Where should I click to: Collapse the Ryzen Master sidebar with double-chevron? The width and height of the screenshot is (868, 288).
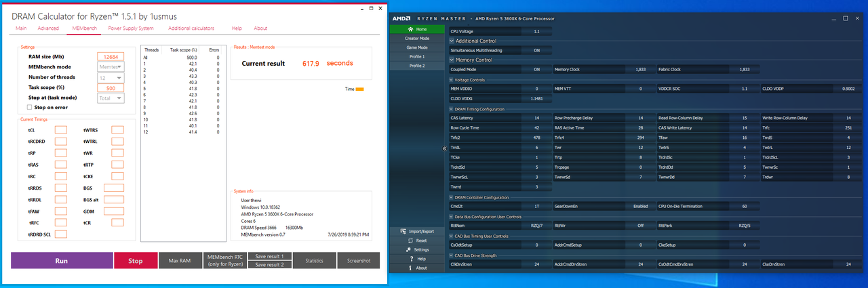pos(445,148)
